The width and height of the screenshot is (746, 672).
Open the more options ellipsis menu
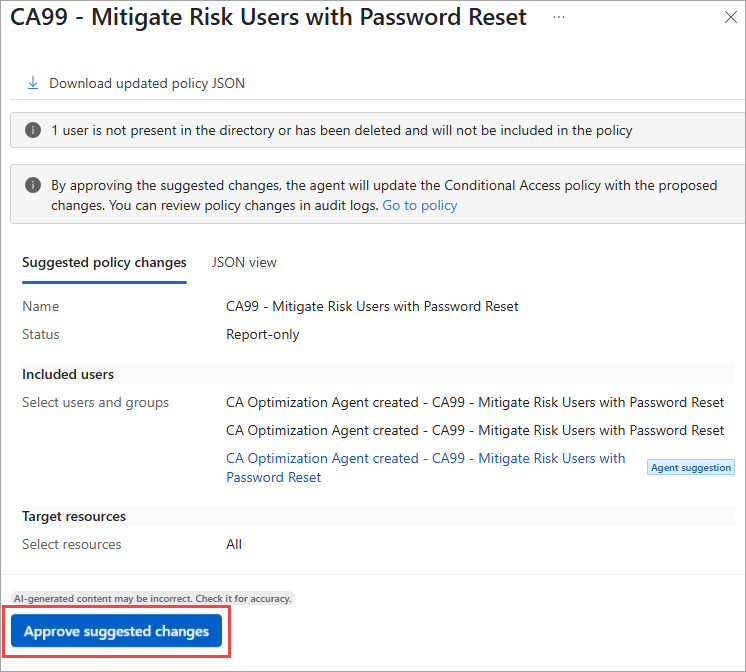tap(558, 18)
